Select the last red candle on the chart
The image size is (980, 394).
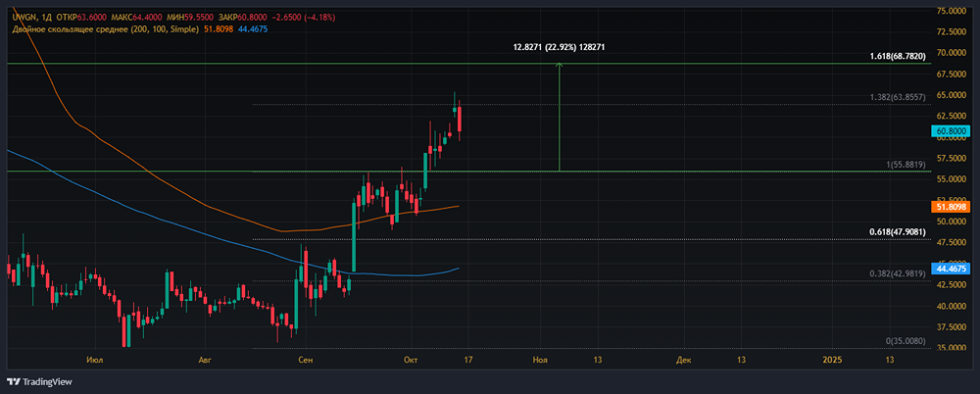(x=460, y=120)
